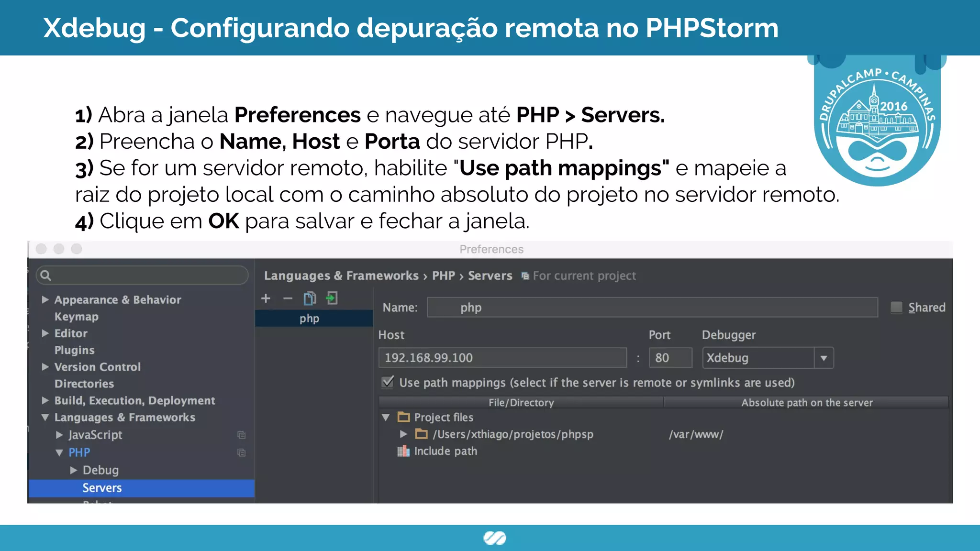This screenshot has height=551, width=980.
Task: Click the Name field containing php
Action: tap(653, 307)
